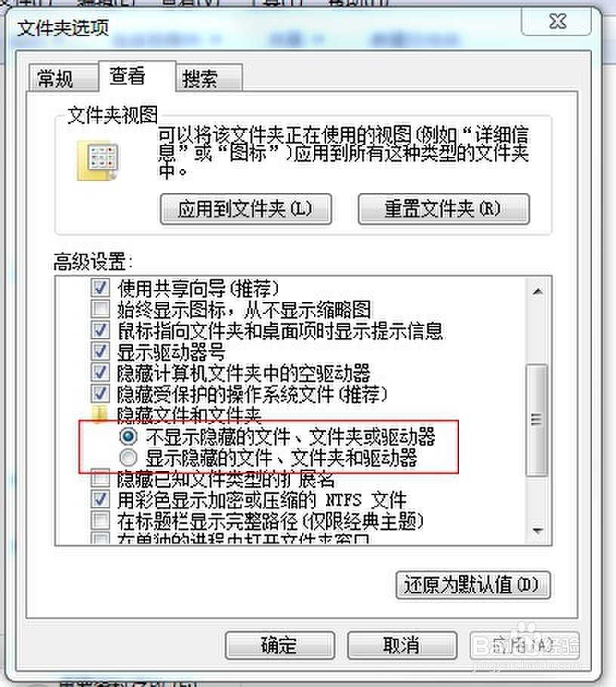Select 显示隐藏的文件、文件夹和驱动器 radio button

[128, 457]
